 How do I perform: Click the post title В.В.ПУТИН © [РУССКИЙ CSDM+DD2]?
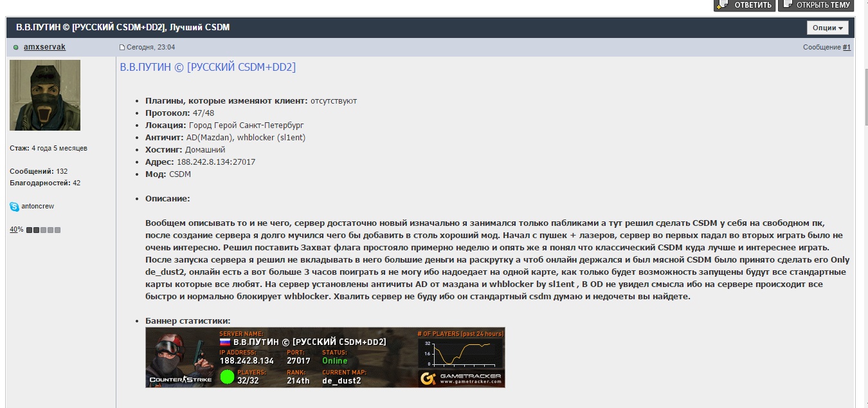[208, 67]
